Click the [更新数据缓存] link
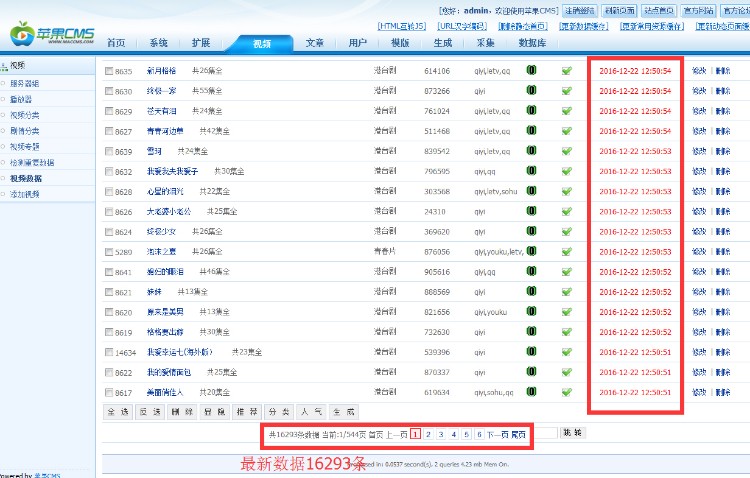 pyautogui.click(x=584, y=26)
